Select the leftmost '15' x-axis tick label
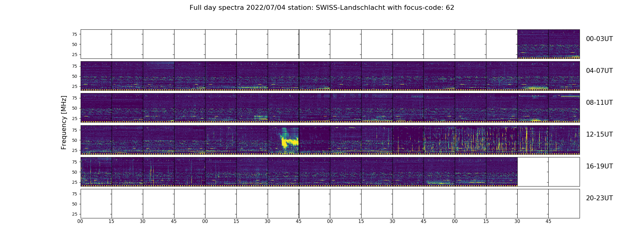Viewport: 644px width, 245px height. tap(111, 221)
